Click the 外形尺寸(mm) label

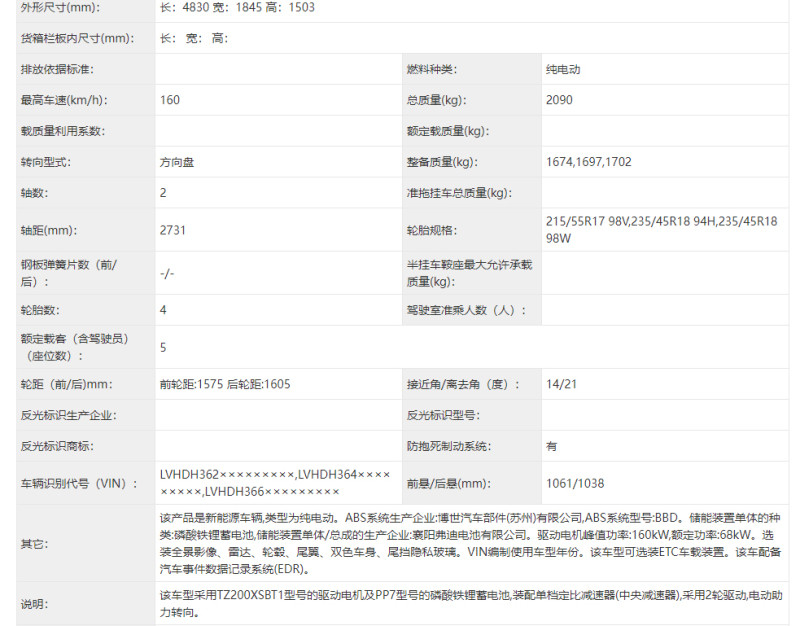pyautogui.click(x=61, y=8)
